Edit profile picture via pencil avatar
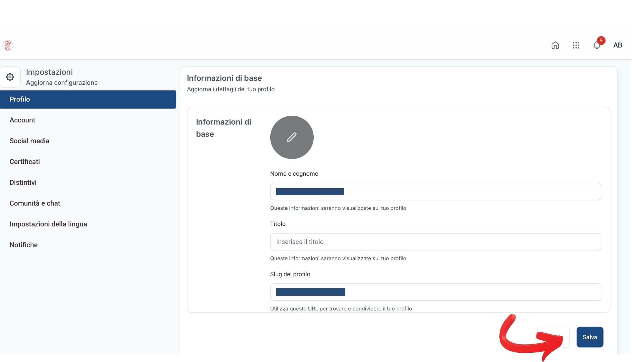Image resolution: width=644 pixels, height=362 pixels. tap(292, 137)
